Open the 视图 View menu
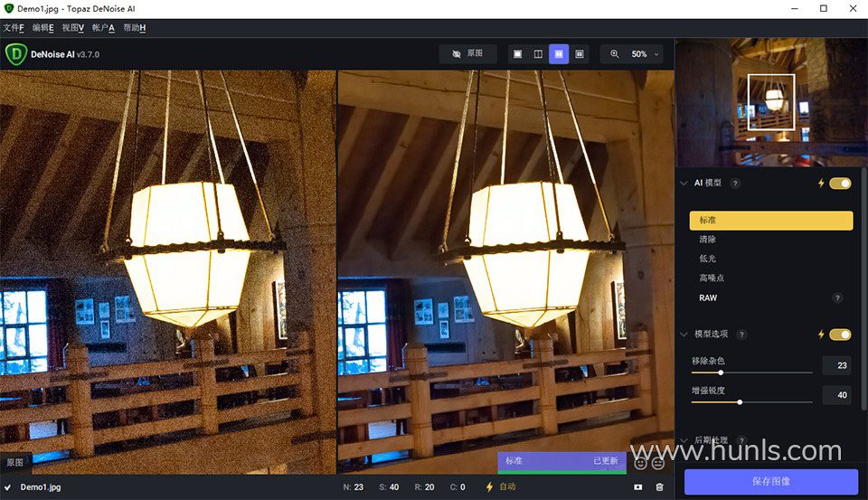This screenshot has width=868, height=500. 72,28
